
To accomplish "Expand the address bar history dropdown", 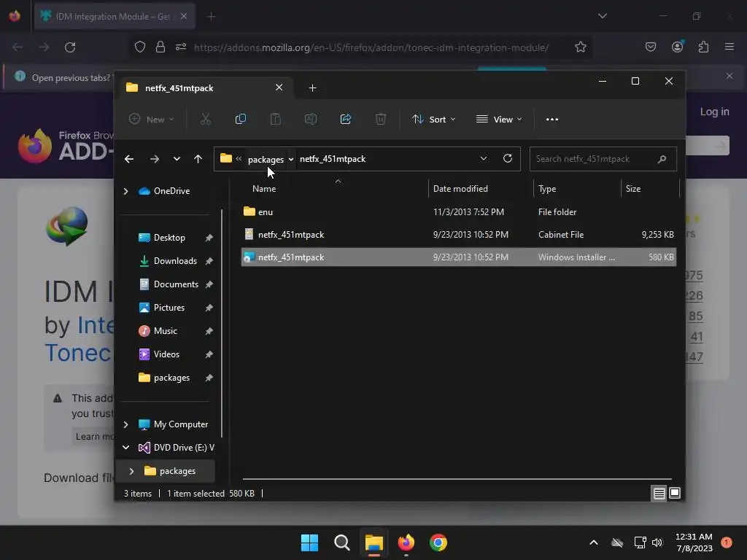I will [484, 158].
